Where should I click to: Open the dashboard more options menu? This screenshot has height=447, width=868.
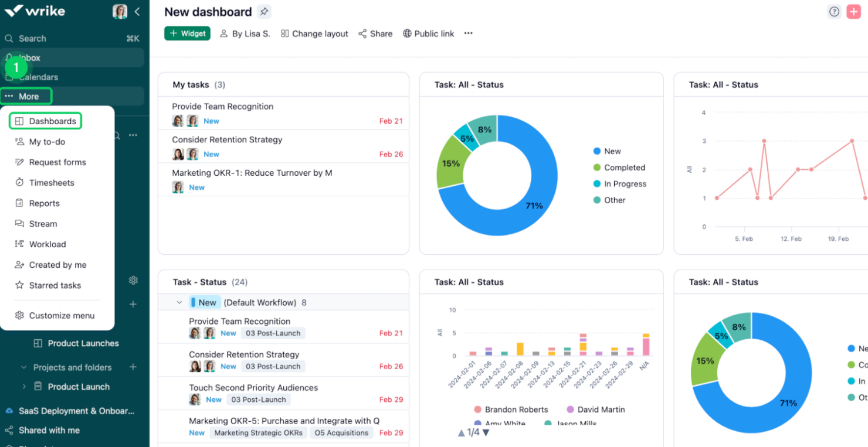pos(468,33)
